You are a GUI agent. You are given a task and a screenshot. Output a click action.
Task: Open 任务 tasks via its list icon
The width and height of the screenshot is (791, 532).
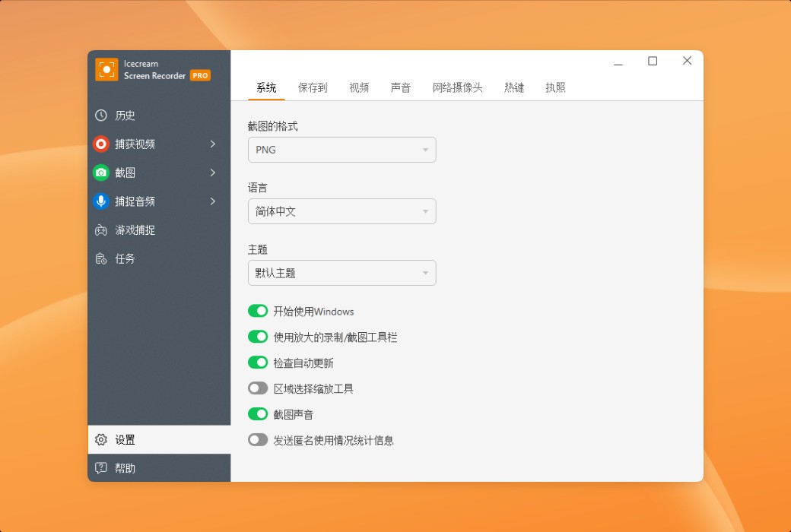100,258
